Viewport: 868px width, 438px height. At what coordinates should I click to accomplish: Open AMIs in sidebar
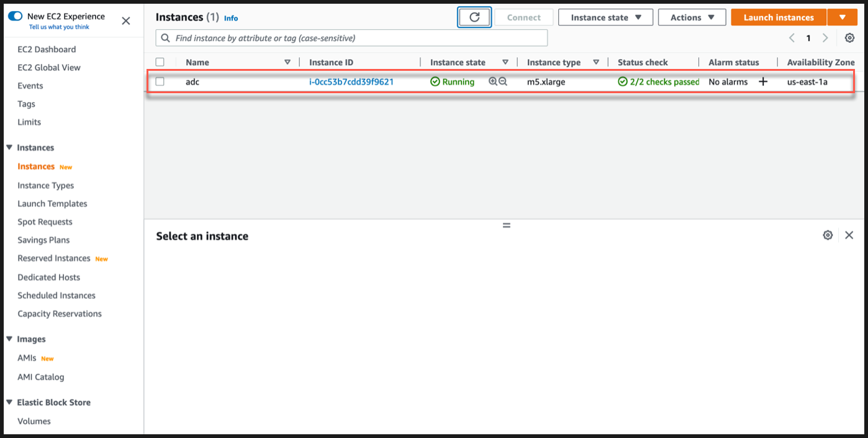(x=27, y=358)
